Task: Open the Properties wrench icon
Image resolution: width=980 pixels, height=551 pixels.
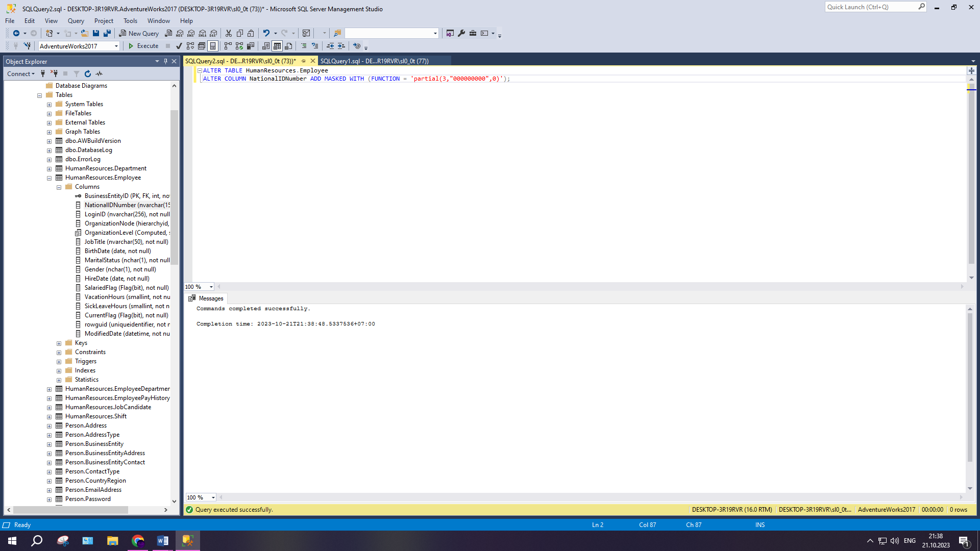Action: point(461,33)
